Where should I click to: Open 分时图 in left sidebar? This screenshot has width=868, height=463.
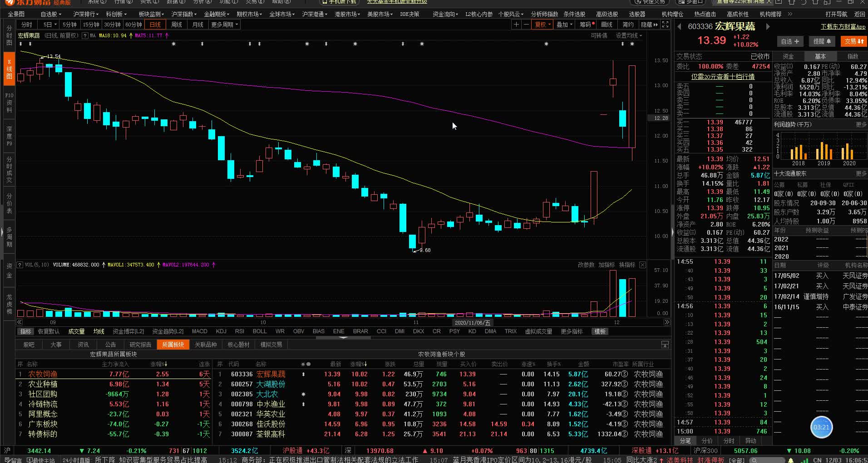coord(9,35)
